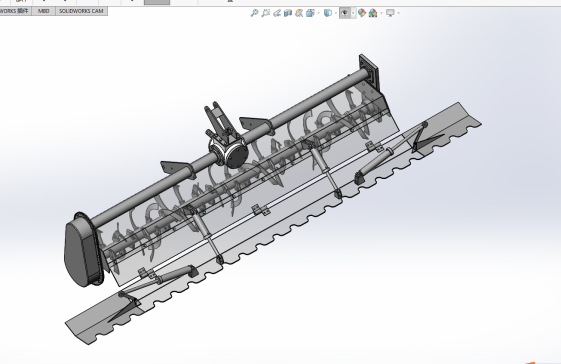
Task: Open the Apply Scene dropdown arrow
Action: (x=381, y=13)
